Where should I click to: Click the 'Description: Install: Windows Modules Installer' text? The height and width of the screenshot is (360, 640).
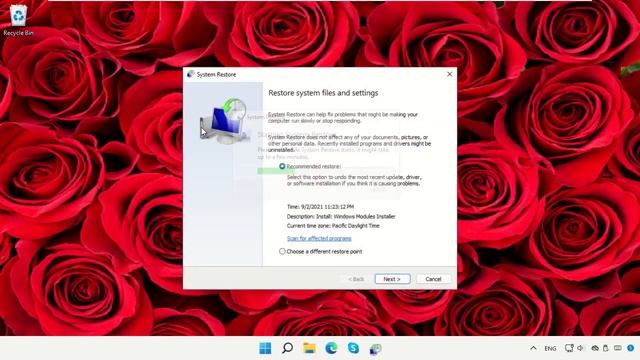coord(341,216)
